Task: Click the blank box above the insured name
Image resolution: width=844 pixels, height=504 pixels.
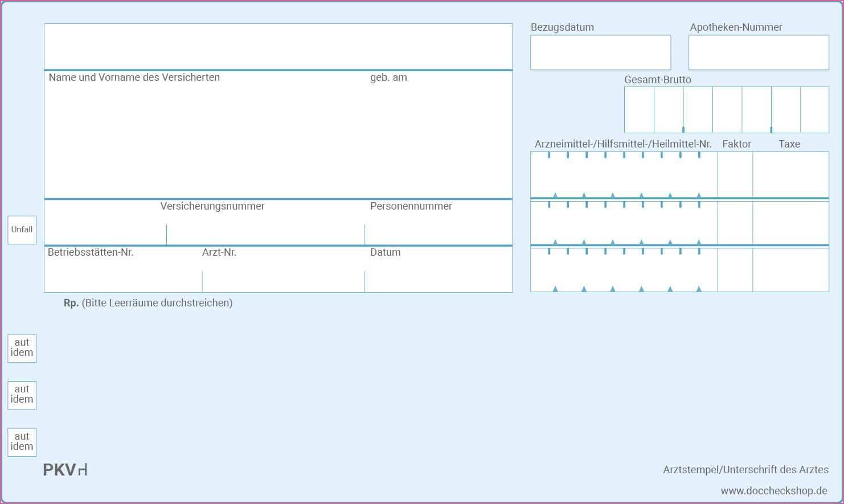Action: [278, 46]
